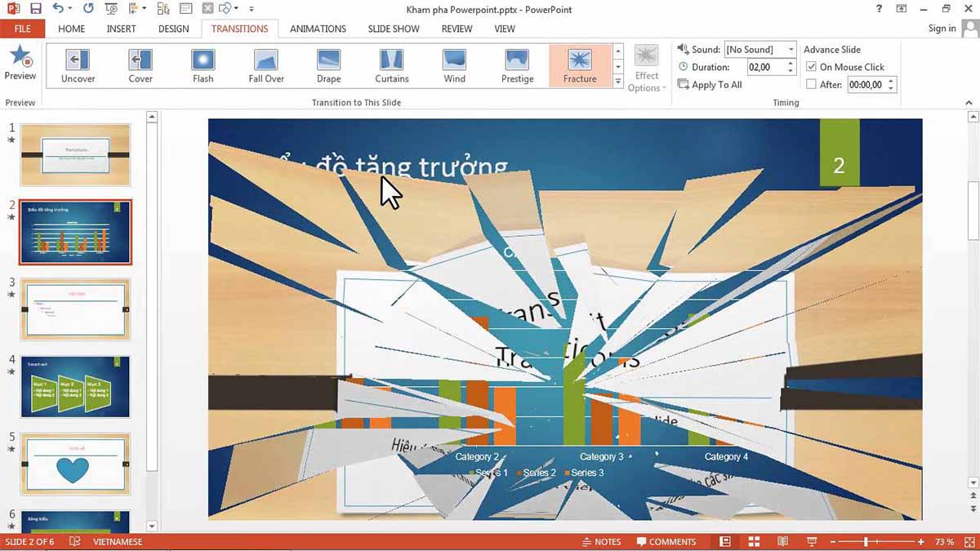Switch to Slide Sorter view in status bar

coord(754,541)
